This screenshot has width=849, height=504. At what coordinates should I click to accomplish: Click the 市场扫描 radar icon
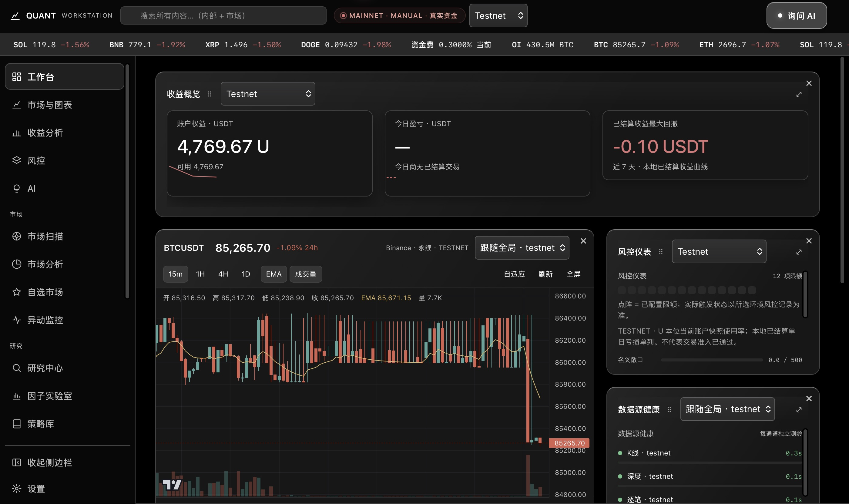tap(17, 236)
